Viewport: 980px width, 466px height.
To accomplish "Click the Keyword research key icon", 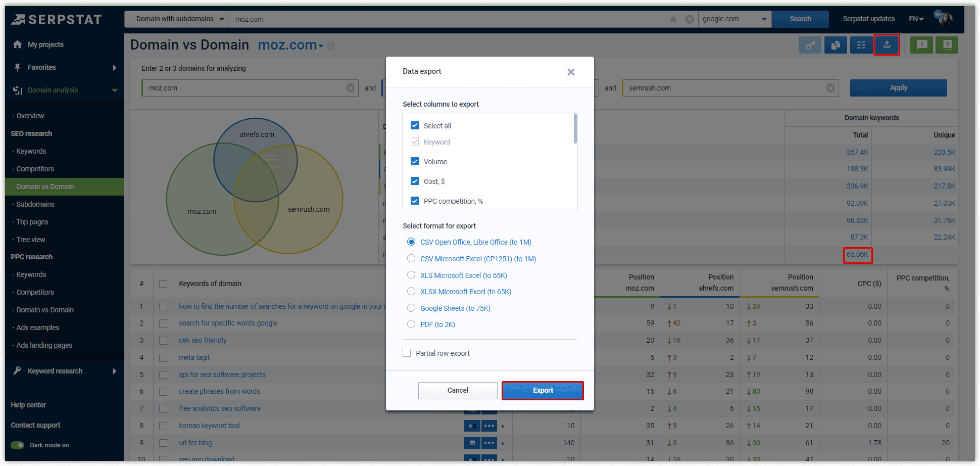I will tap(17, 371).
